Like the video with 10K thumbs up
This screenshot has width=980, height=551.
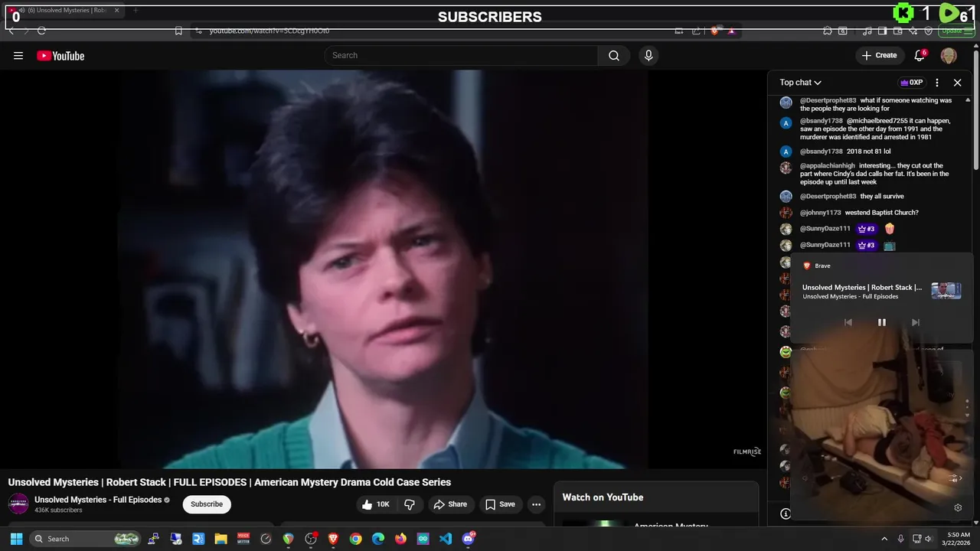click(377, 504)
